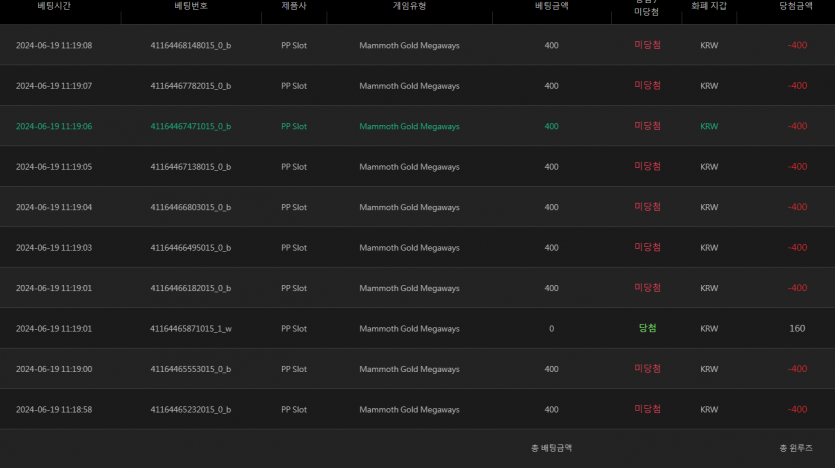Click timestamp 2024-06-19 11:19:08
The height and width of the screenshot is (468, 835).
coord(54,45)
